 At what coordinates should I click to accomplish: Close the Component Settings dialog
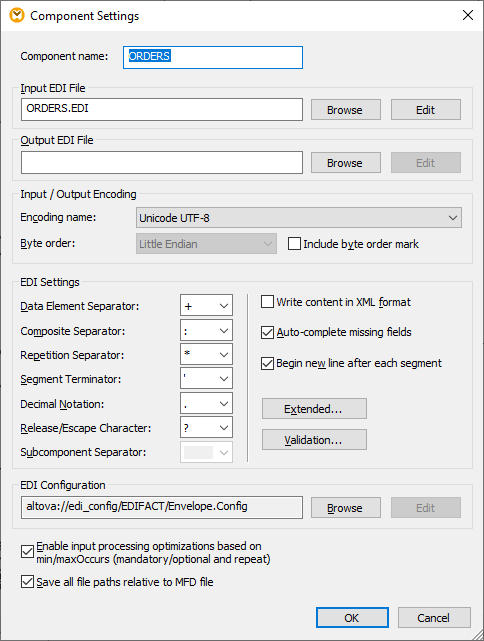click(x=468, y=15)
